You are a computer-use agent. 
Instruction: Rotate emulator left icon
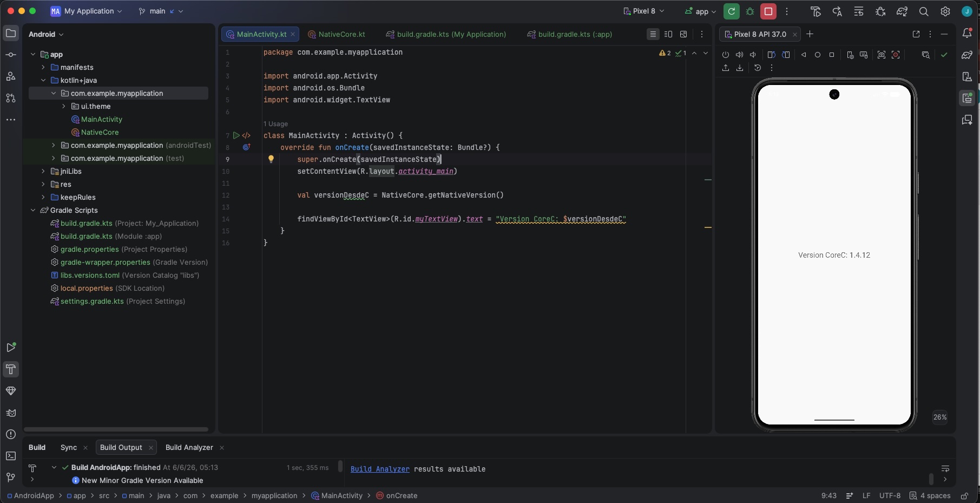(771, 55)
